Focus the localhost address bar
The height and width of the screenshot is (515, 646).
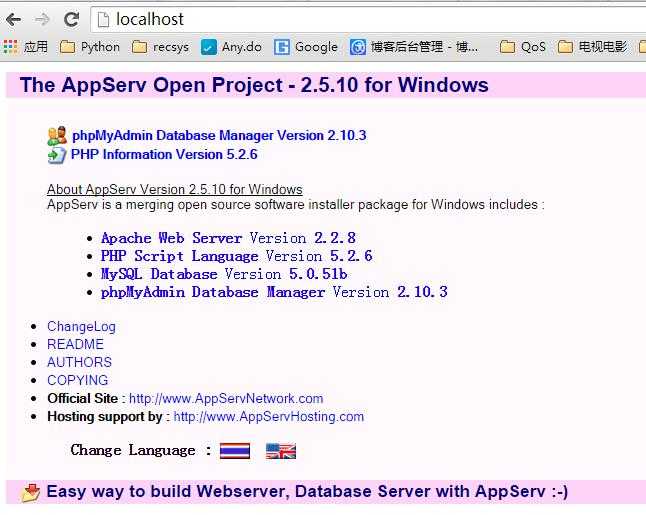(367, 19)
